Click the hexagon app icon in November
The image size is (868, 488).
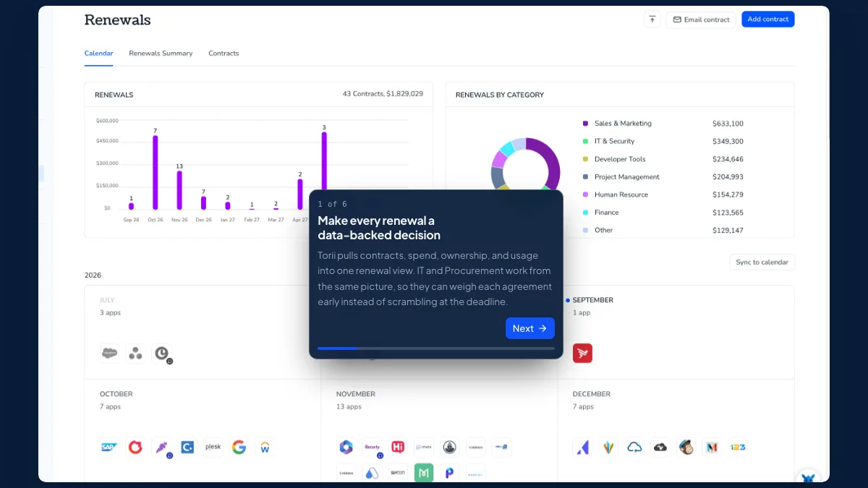[346, 448]
